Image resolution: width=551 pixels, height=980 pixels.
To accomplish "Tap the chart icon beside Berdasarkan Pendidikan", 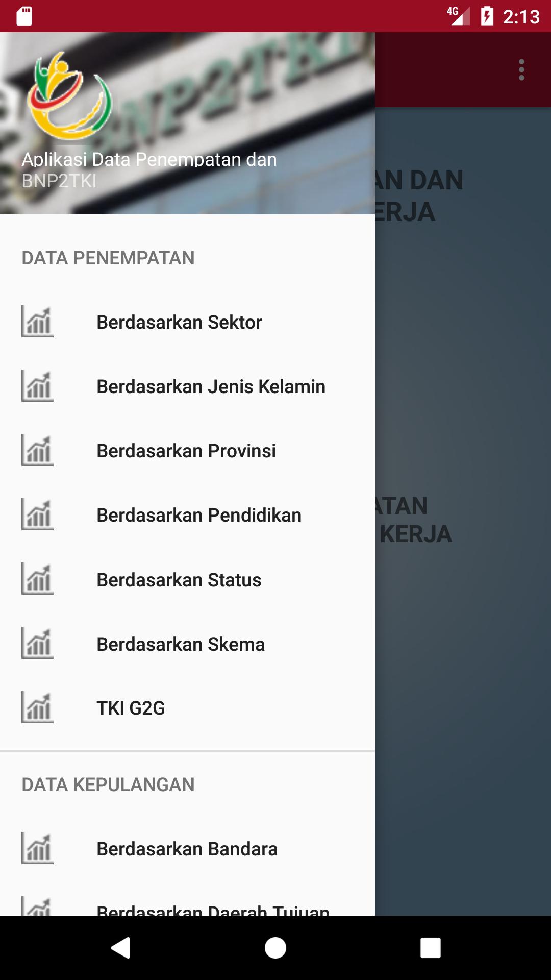I will 37,514.
